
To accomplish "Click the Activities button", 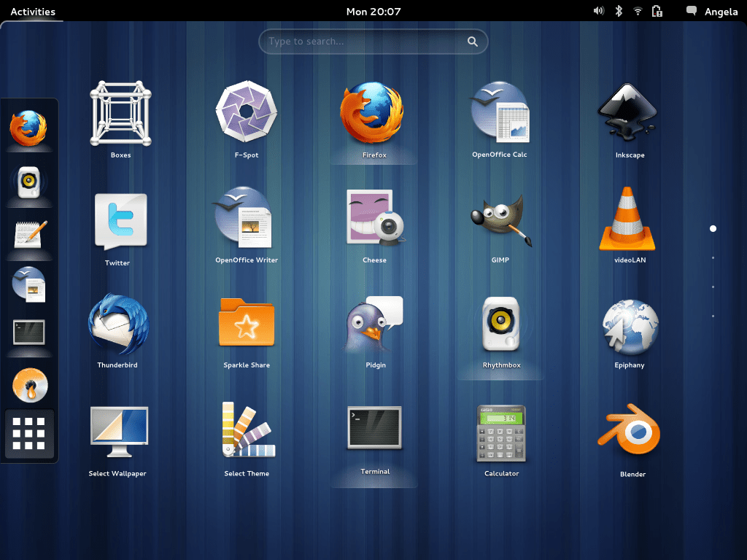I will [33, 12].
